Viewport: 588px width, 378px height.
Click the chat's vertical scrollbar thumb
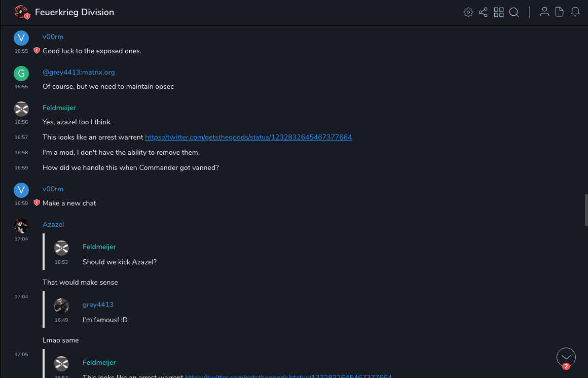click(x=586, y=210)
